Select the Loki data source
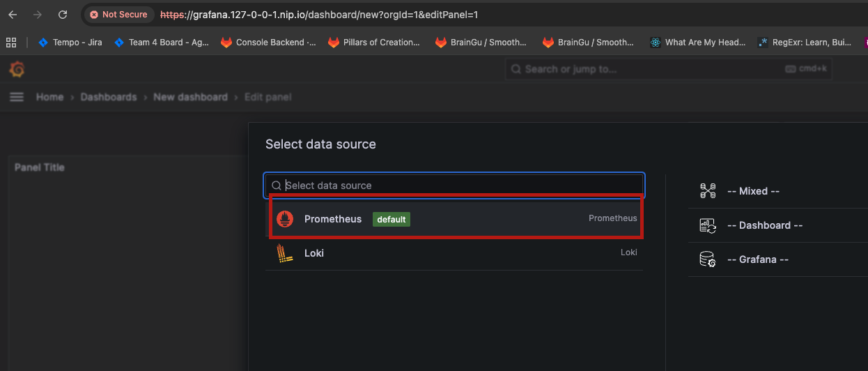 [454, 253]
